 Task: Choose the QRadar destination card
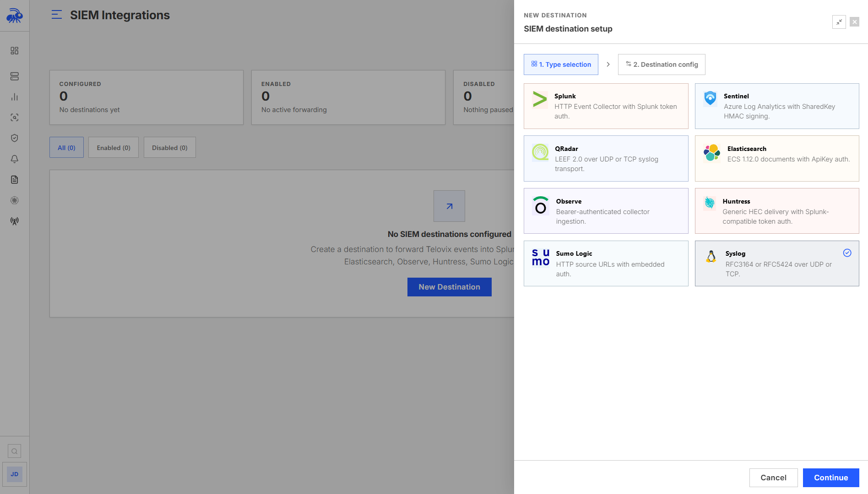(x=606, y=159)
